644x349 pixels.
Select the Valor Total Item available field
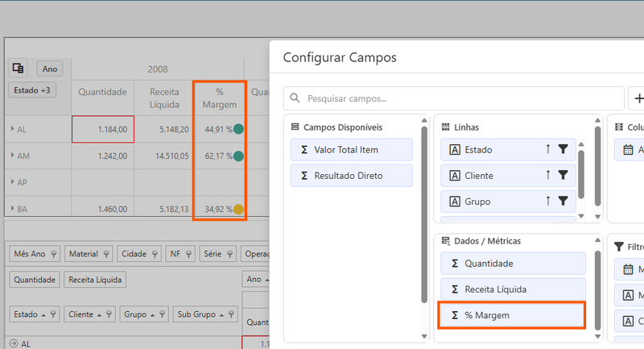[x=352, y=150]
